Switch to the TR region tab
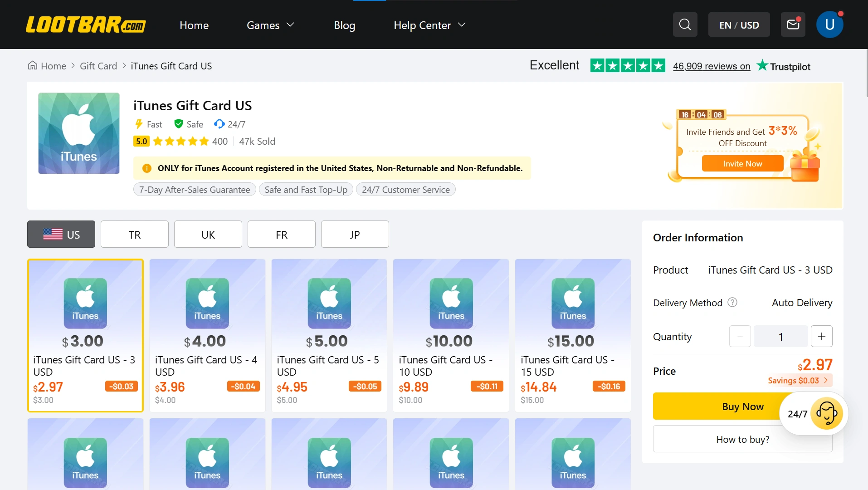Image resolution: width=868 pixels, height=490 pixels. [135, 234]
